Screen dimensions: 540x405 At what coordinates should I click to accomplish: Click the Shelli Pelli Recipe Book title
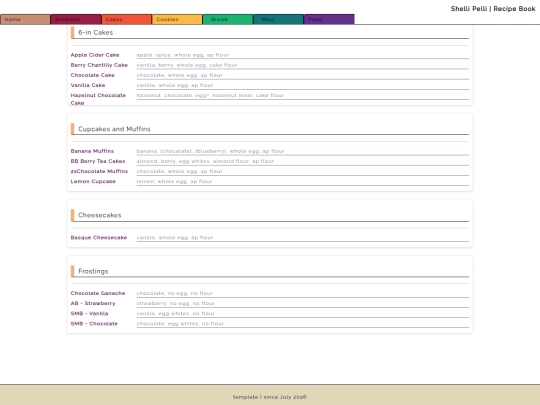[x=493, y=9]
